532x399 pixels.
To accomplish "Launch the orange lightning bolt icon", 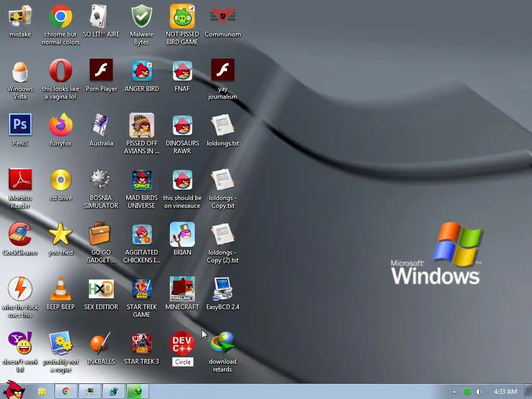I will tap(20, 289).
